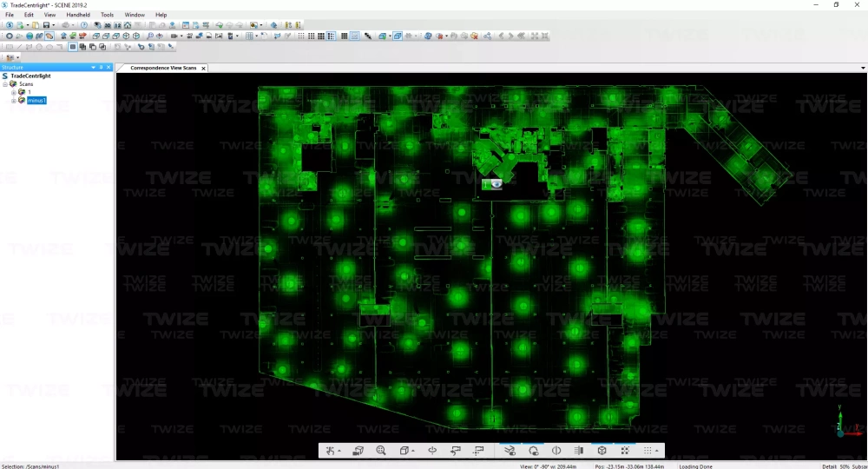
Task: Open the Help menu
Action: 161,15
